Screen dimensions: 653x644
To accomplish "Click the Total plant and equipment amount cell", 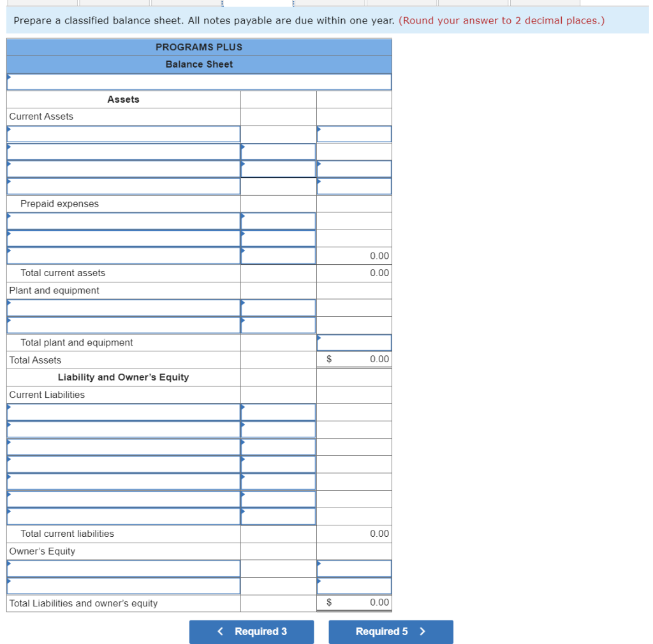I will (x=354, y=342).
